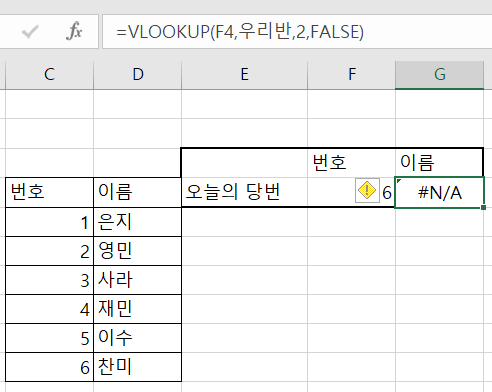
Task: Click the Enter checkmark icon in formula bar
Action: tap(30, 32)
